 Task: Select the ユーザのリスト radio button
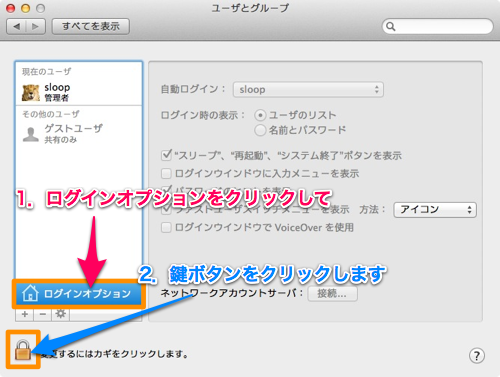[260, 115]
